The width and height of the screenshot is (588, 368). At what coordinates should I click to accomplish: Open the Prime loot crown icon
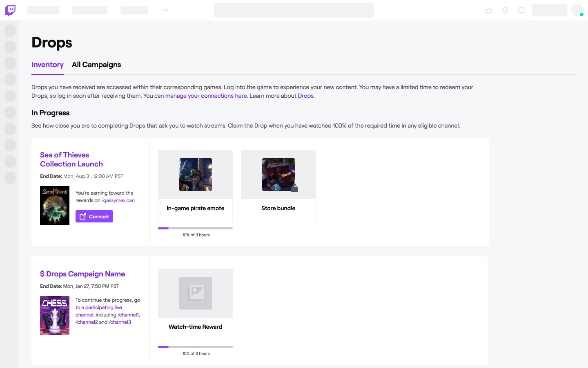(489, 10)
